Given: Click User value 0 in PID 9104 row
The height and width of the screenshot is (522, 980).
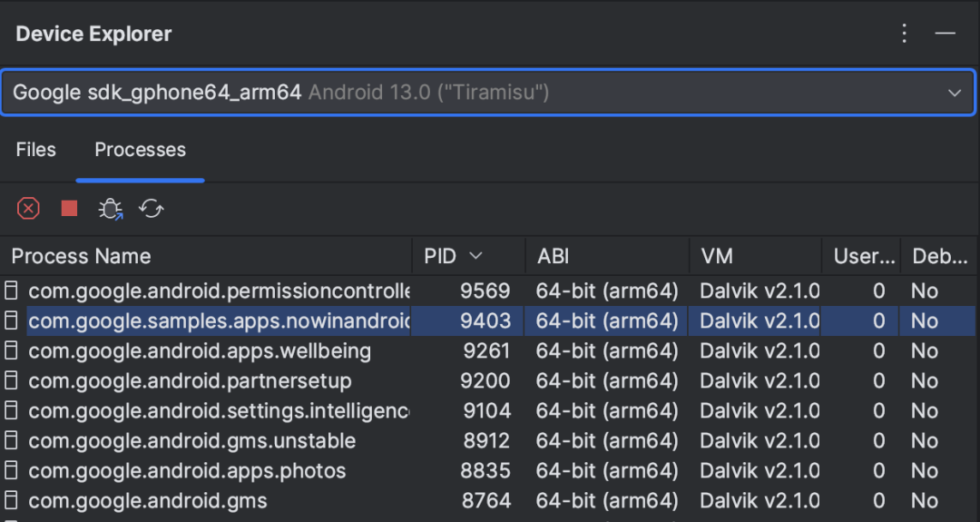Looking at the screenshot, I should (878, 410).
